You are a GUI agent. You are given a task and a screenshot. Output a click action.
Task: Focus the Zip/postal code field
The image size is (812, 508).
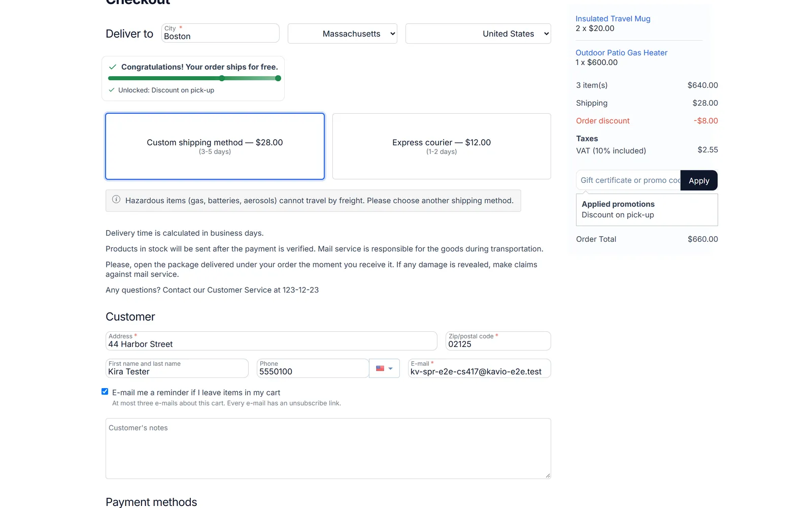[498, 341]
